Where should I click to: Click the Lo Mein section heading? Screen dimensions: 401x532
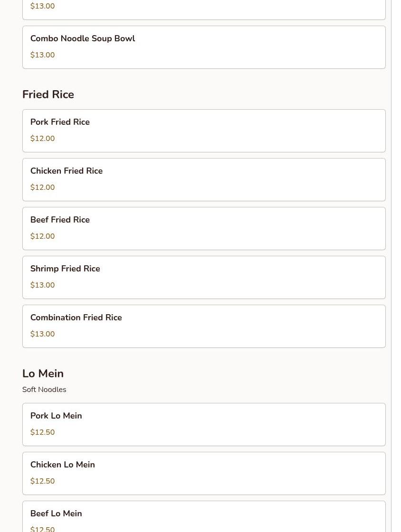click(x=43, y=373)
